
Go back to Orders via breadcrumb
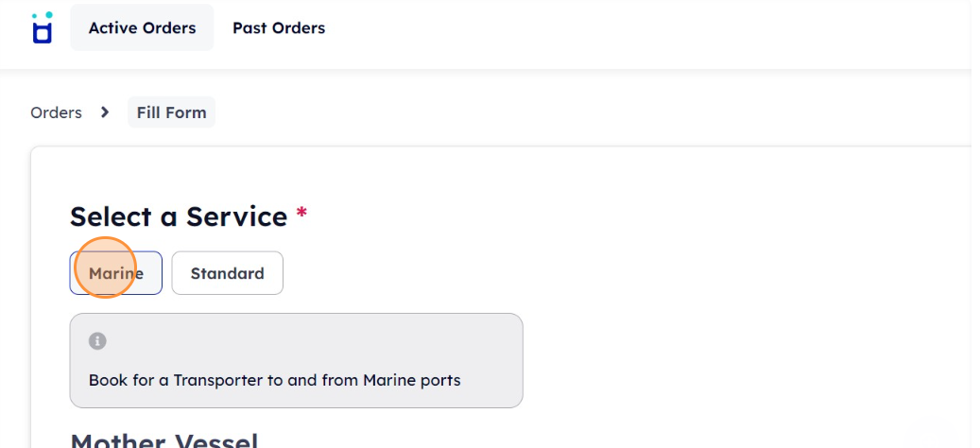pos(57,112)
